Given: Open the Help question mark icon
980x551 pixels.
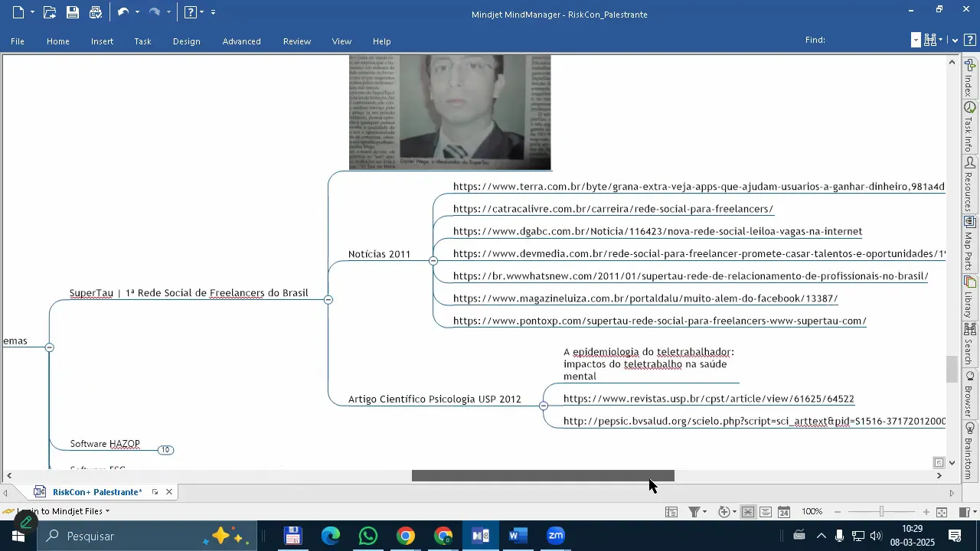Looking at the screenshot, I should click(x=191, y=12).
